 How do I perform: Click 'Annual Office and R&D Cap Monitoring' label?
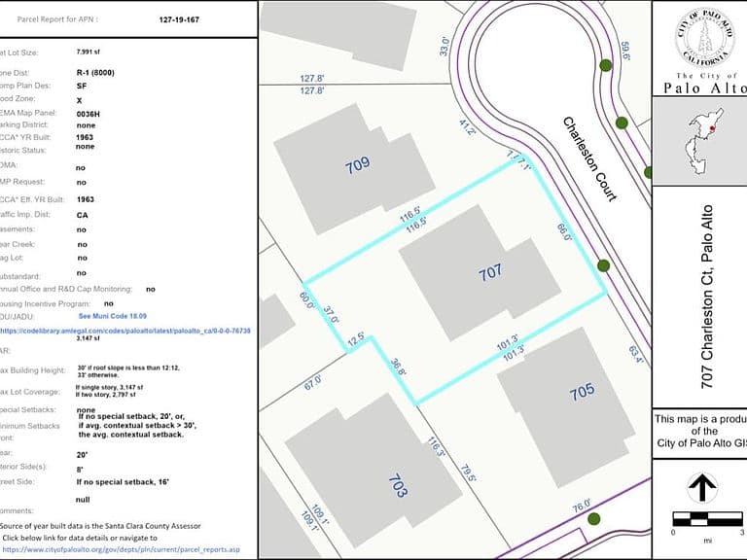66,289
